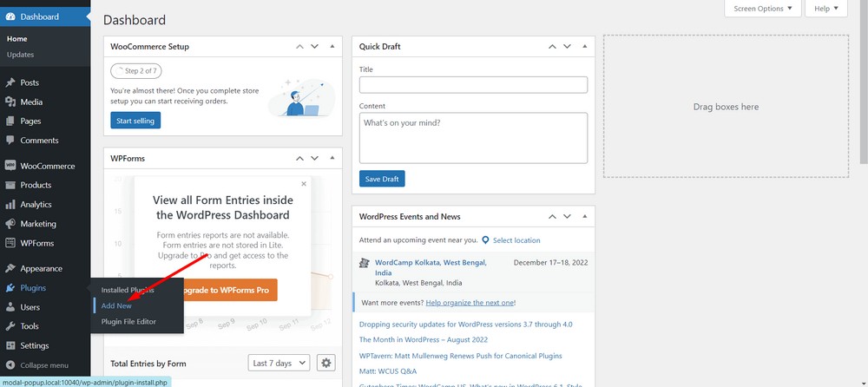
Task: Expand Screen Options
Action: tap(763, 9)
